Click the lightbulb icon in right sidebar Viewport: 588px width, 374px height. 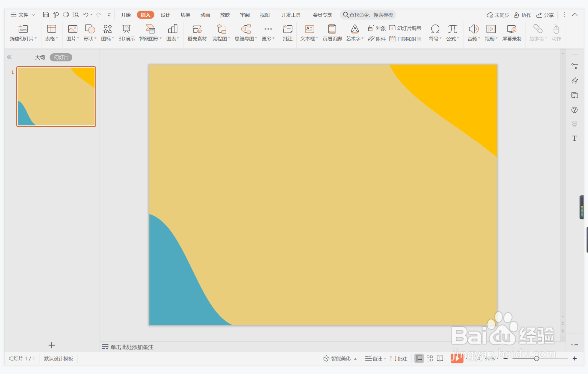pos(574,124)
